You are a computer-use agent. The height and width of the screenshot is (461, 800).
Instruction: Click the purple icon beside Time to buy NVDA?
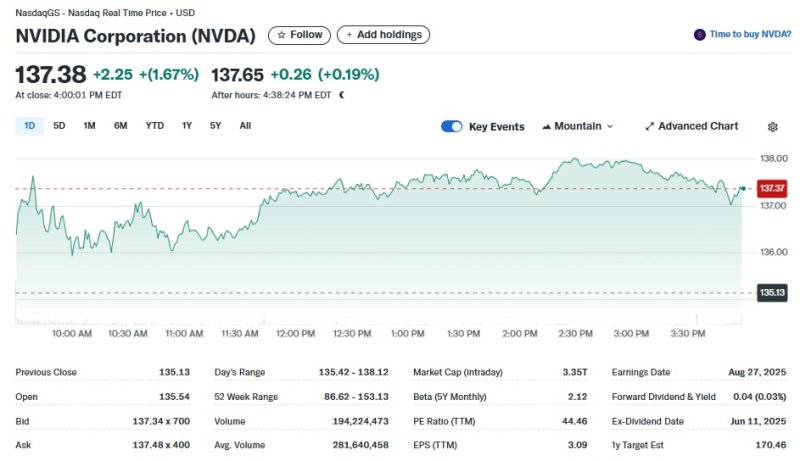699,35
